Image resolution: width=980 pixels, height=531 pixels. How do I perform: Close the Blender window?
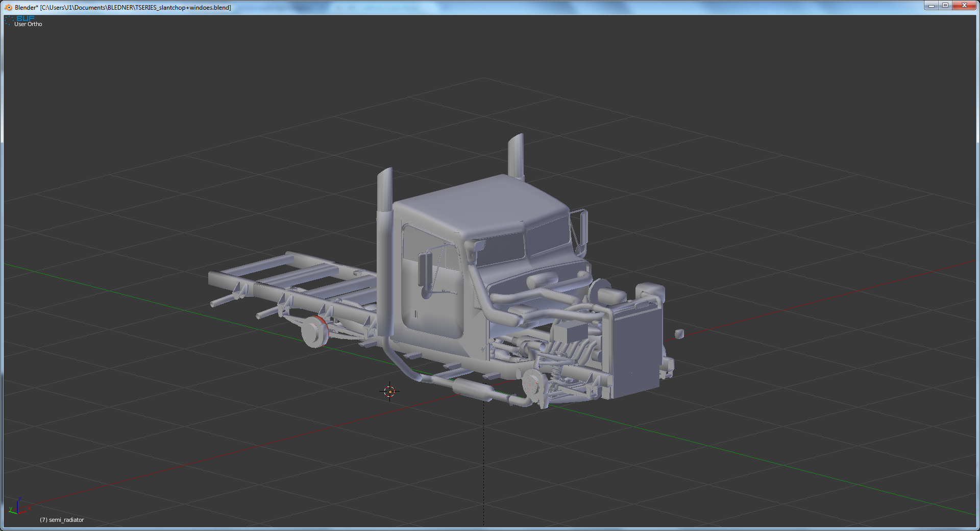(x=964, y=6)
